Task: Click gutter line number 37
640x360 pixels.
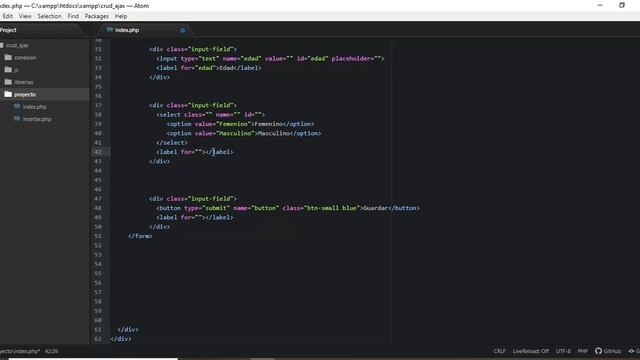Action: (98, 105)
